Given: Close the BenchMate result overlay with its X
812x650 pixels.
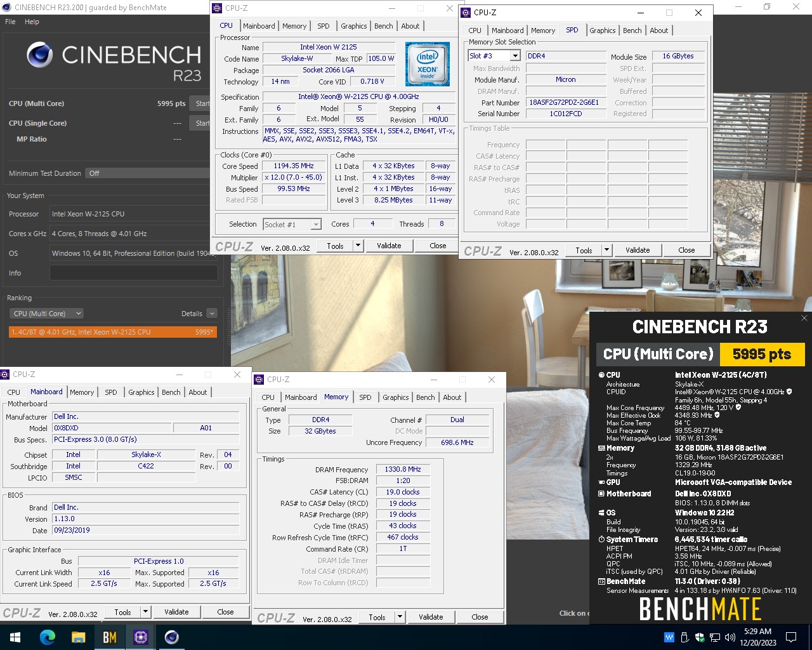Looking at the screenshot, I should pyautogui.click(x=804, y=318).
